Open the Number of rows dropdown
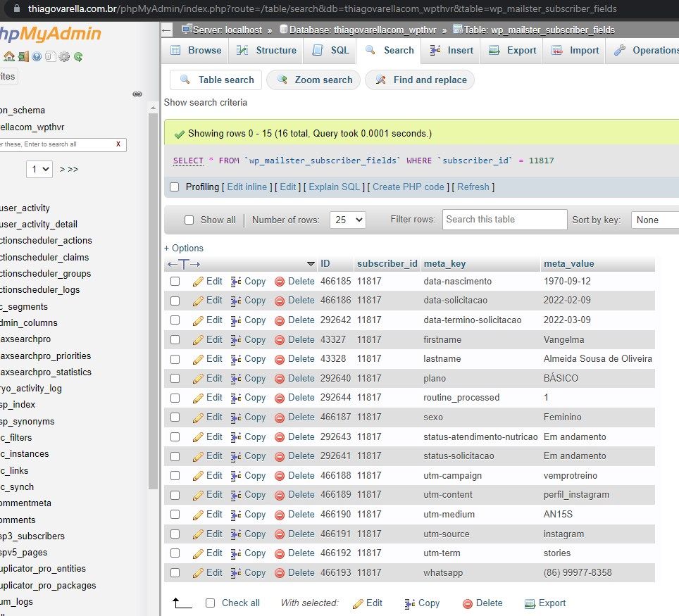 348,220
